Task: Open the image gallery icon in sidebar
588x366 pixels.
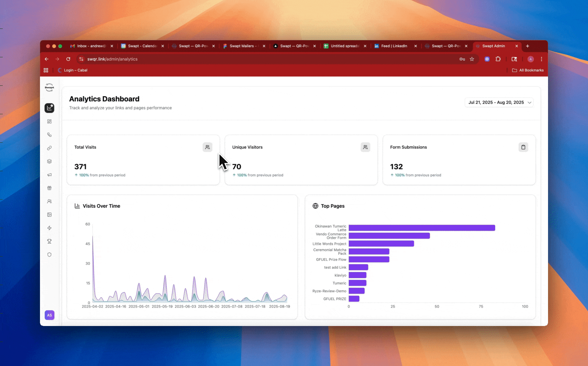Action: pos(49,215)
